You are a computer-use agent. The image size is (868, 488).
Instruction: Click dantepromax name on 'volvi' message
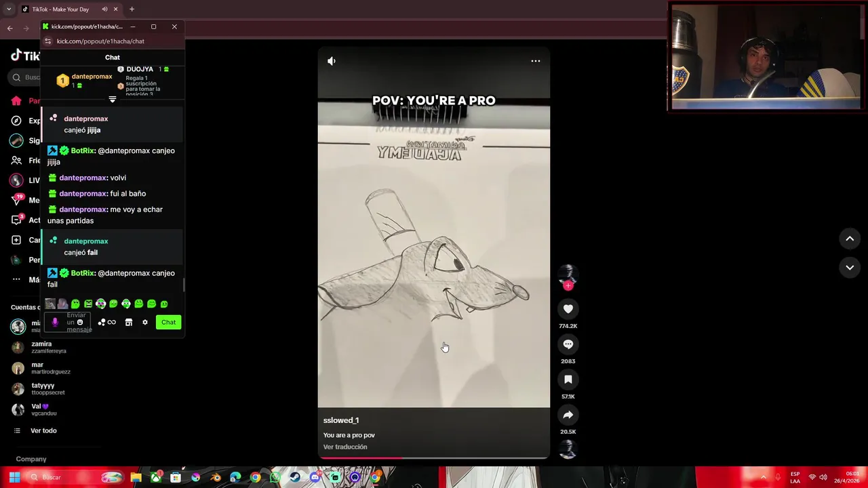point(83,178)
